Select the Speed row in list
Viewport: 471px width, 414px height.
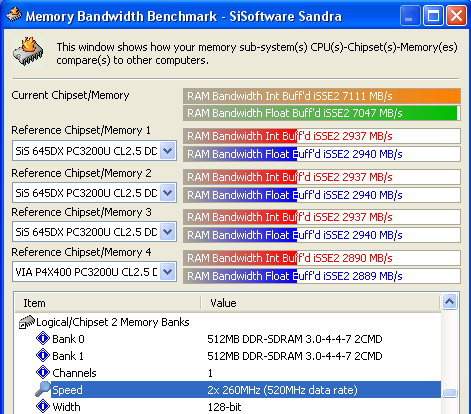point(228,390)
